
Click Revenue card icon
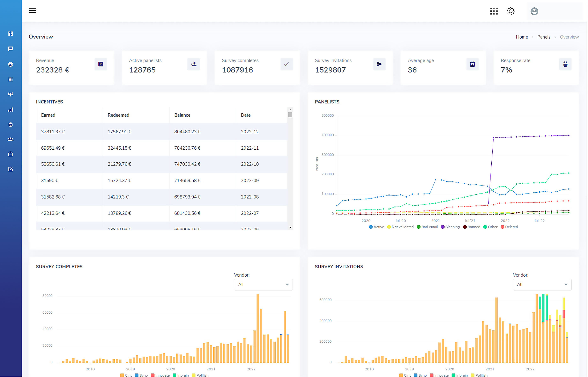(x=101, y=64)
